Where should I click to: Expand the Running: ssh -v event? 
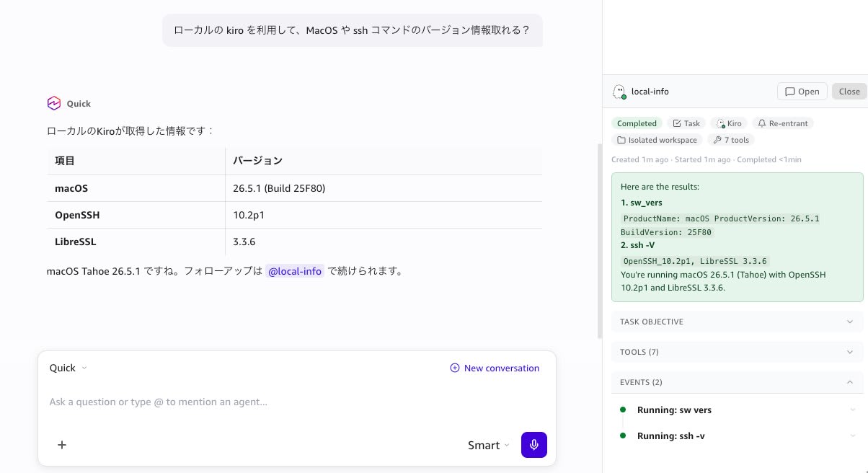pos(854,436)
